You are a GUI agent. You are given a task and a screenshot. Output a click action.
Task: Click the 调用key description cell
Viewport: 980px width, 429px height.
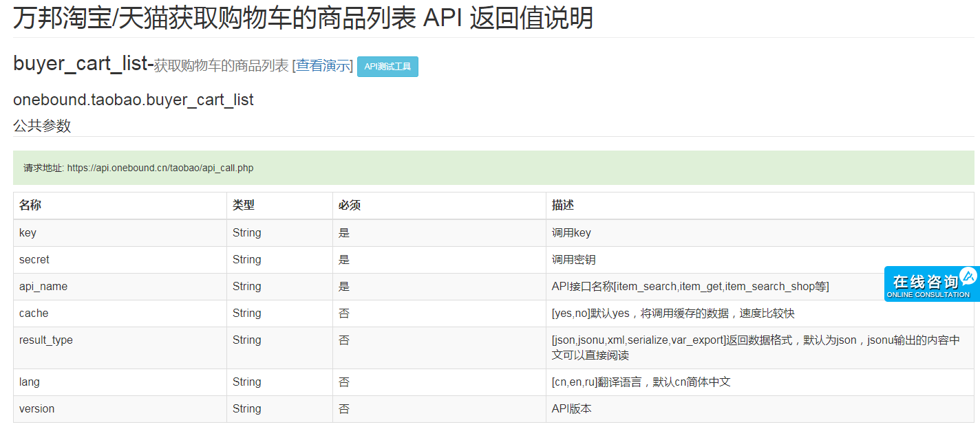[760, 233]
